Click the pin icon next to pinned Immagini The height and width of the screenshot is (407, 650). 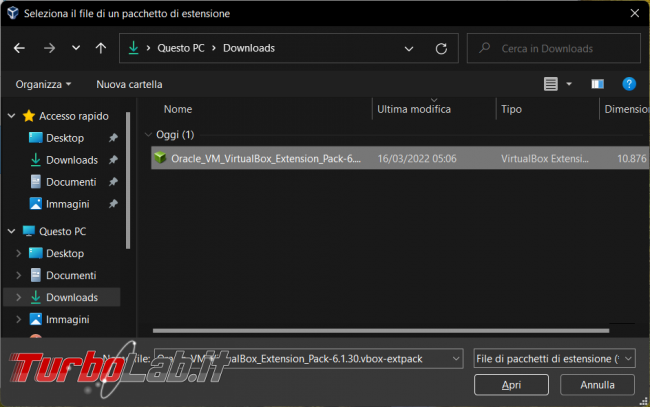pyautogui.click(x=113, y=204)
